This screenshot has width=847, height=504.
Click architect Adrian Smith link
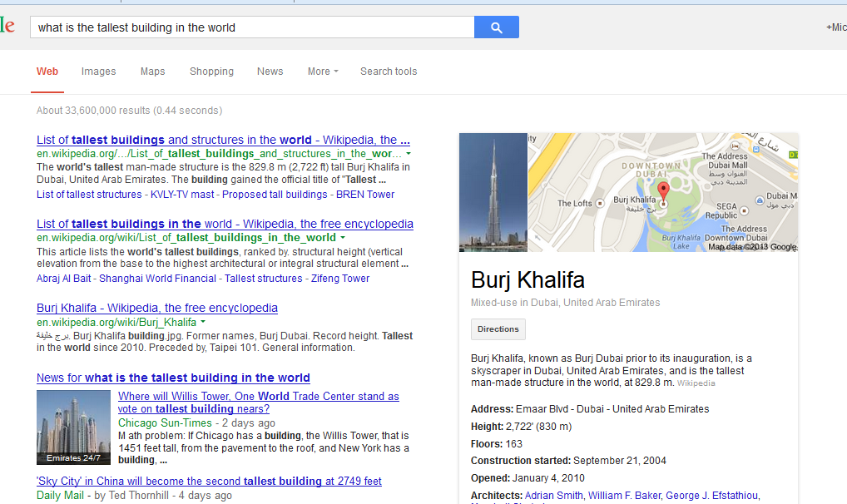553,496
